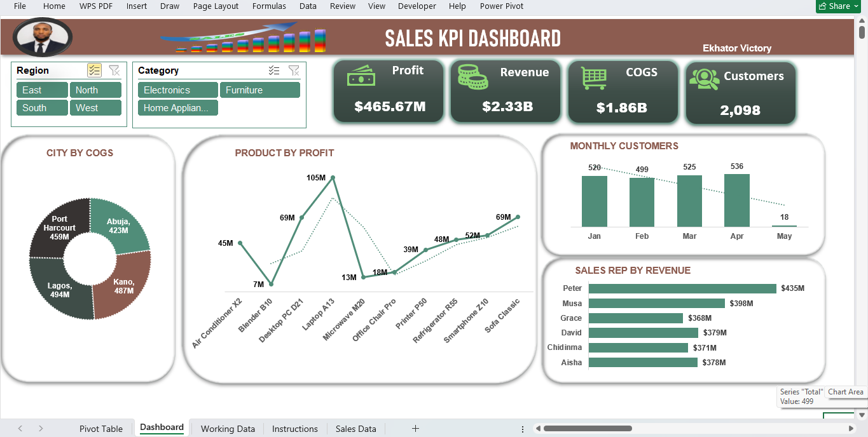868x437 pixels.
Task: Switch to the Sales Data sheet
Action: click(356, 429)
